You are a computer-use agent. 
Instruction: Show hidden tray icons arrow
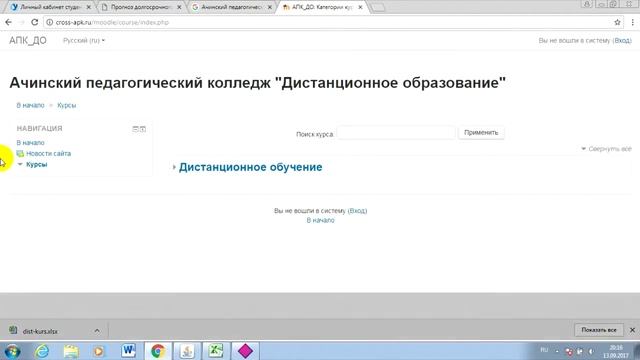[x=557, y=351]
